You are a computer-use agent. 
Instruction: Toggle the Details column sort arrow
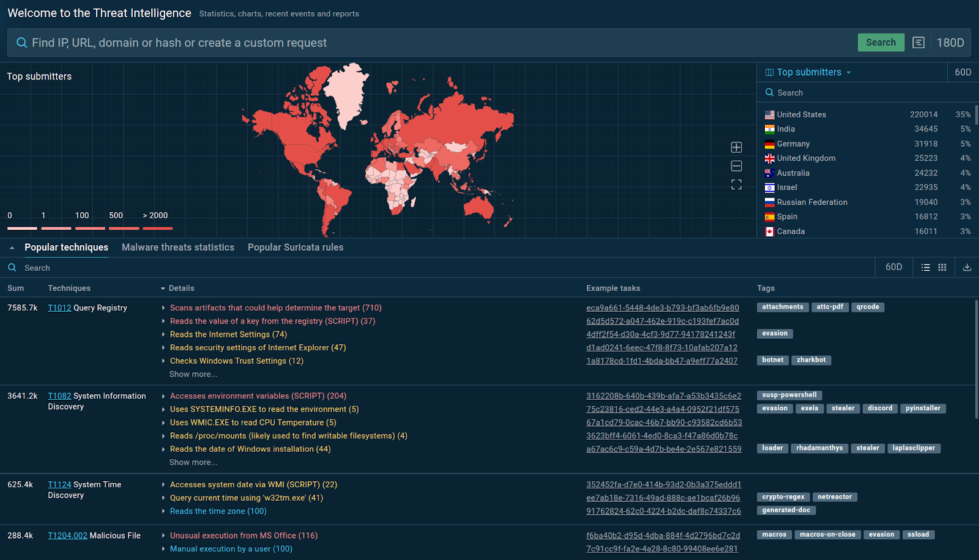(163, 289)
